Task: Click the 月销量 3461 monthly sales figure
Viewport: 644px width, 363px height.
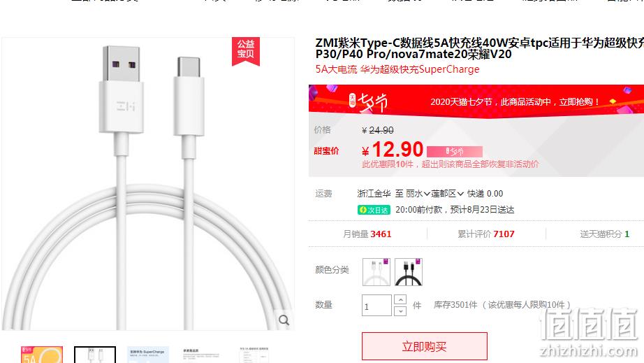Action: [x=367, y=234]
